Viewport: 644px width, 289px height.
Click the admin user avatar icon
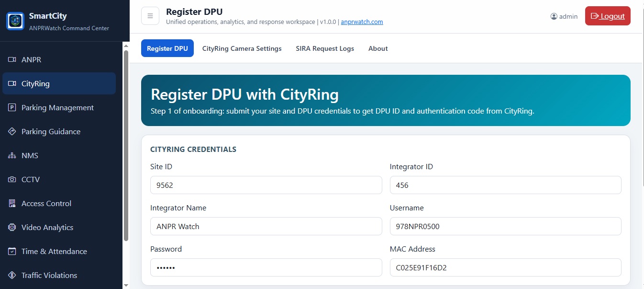tap(554, 16)
